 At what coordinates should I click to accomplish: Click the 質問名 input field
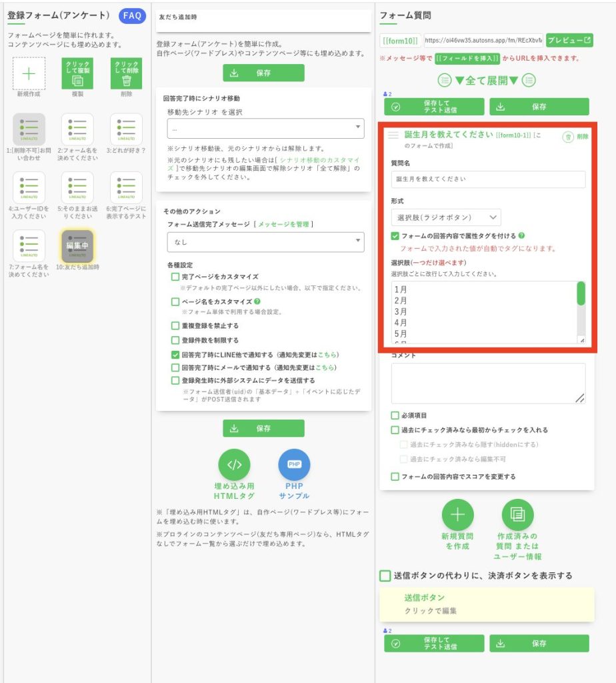(488, 179)
